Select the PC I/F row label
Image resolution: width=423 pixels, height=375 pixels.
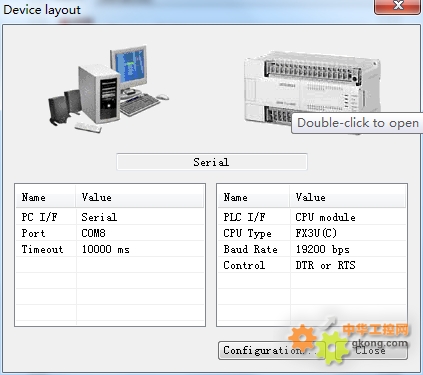39,217
